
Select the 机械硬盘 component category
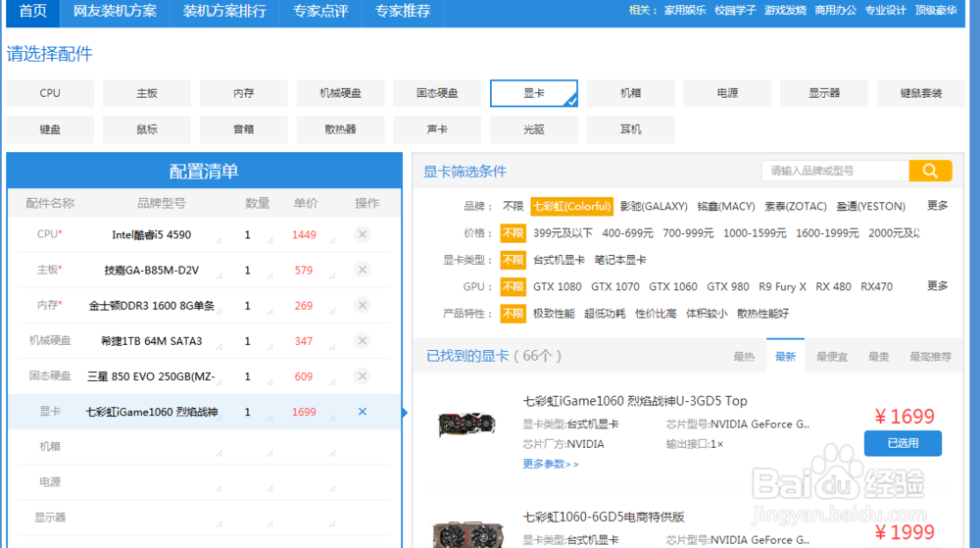click(341, 93)
